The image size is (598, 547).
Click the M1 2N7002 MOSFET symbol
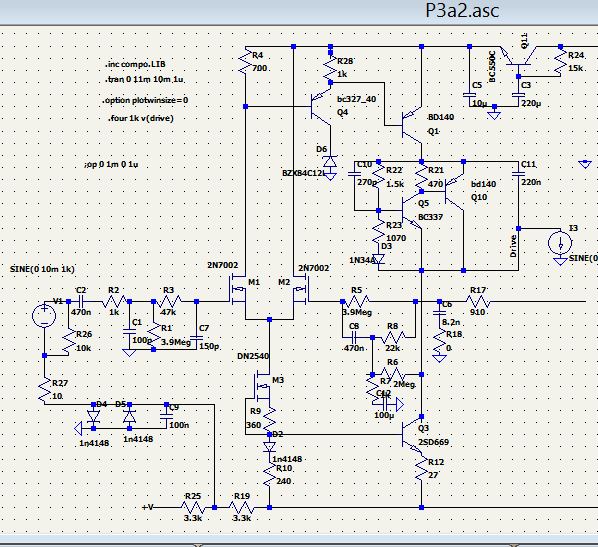tap(238, 290)
